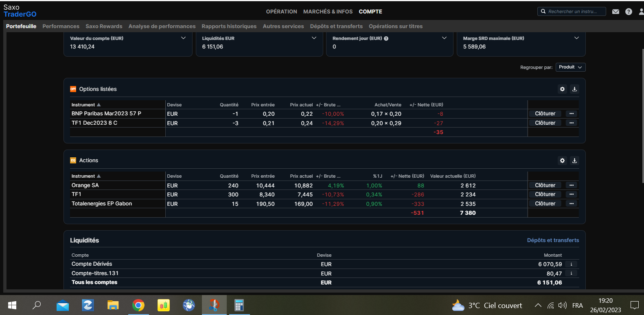Open the MARCHÉS & INFOS menu
Viewport: 644px width, 315px height.
pyautogui.click(x=328, y=12)
